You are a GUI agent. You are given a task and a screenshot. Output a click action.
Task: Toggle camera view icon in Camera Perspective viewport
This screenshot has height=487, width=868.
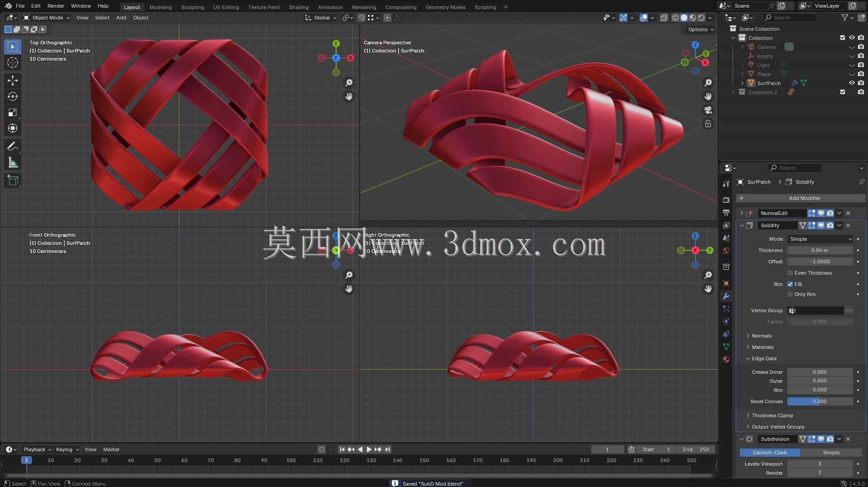[708, 110]
